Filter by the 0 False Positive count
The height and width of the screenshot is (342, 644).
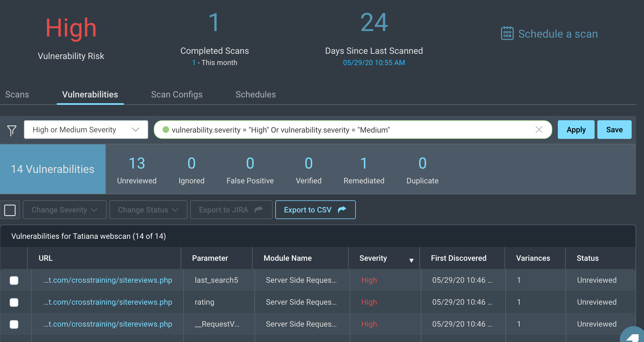250,170
